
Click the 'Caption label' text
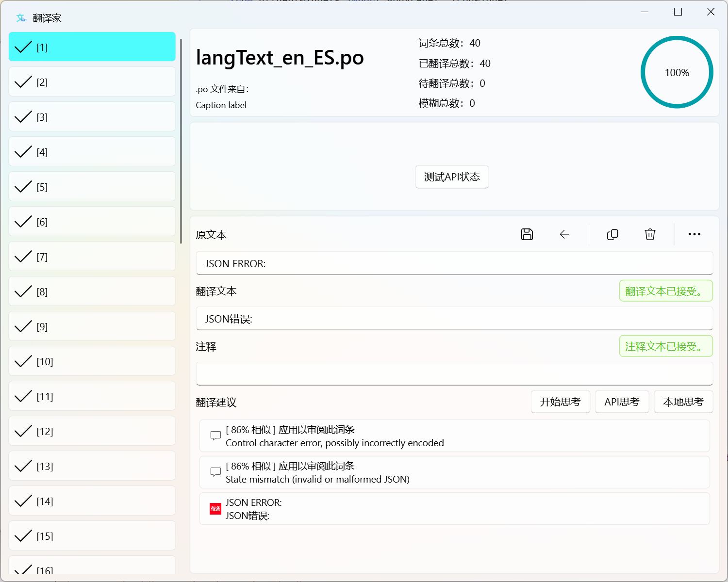click(x=221, y=105)
